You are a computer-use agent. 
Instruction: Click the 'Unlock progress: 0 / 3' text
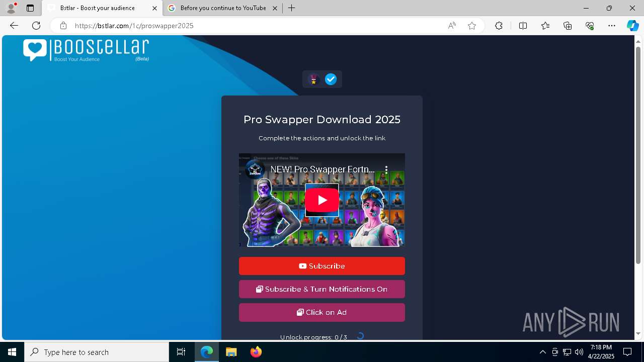click(313, 337)
